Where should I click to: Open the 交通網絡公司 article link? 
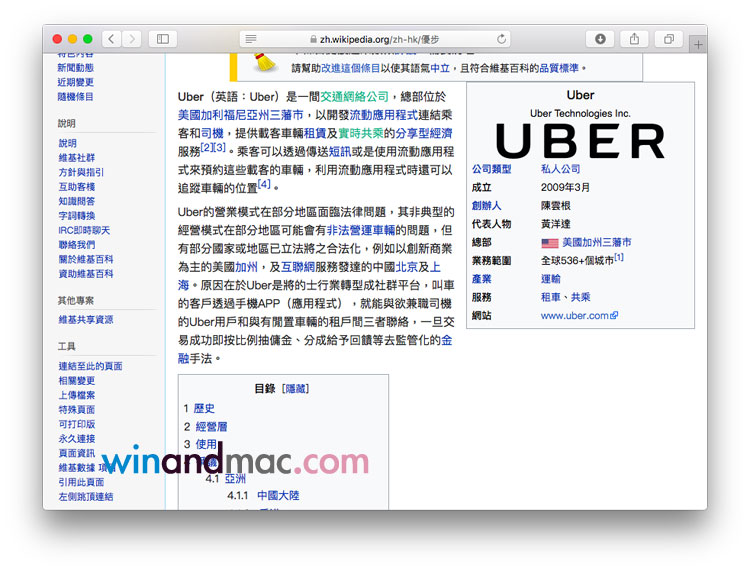pyautogui.click(x=354, y=97)
